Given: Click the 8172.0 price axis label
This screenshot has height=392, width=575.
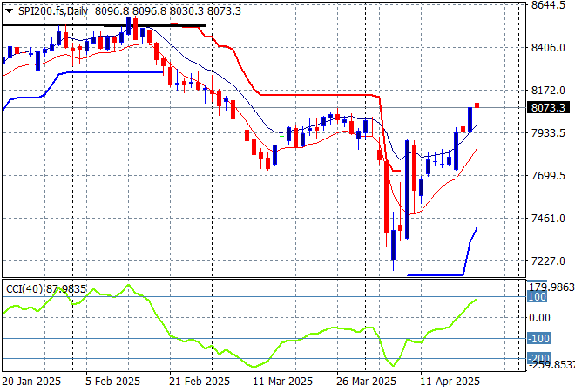Looking at the screenshot, I should point(548,91).
